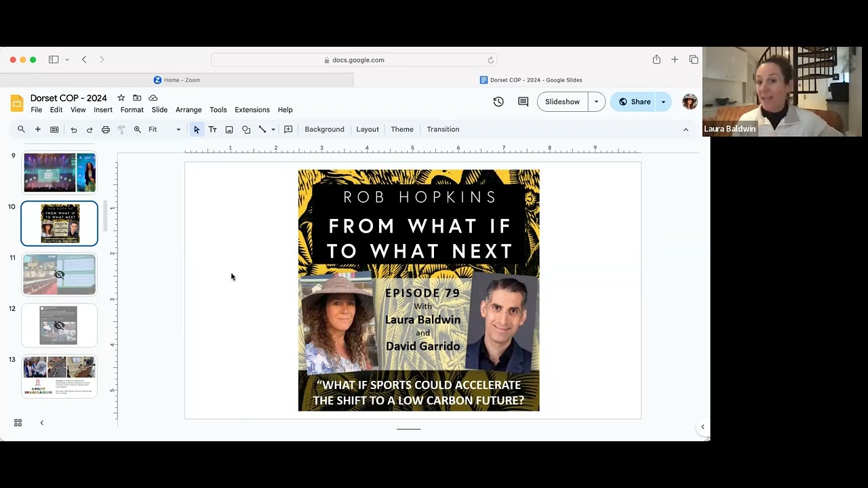Open the slide templates toolbar icon
The height and width of the screenshot is (488, 868).
[x=54, y=129]
